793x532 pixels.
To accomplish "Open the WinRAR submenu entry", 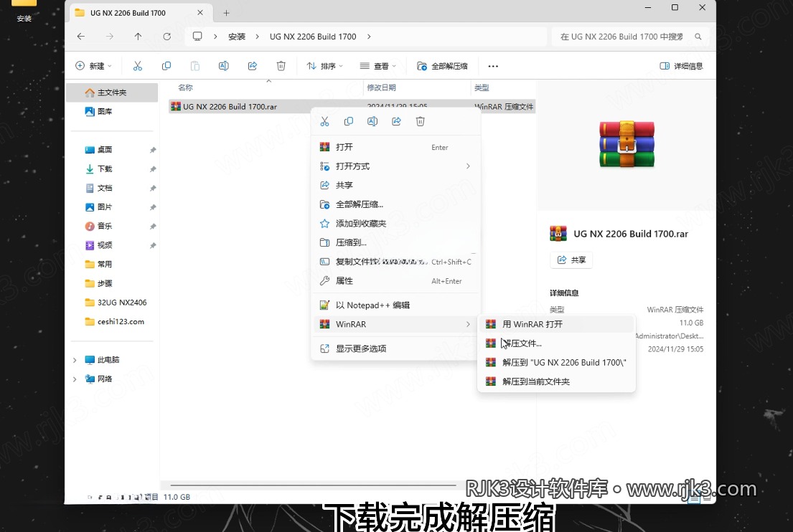I will [x=396, y=324].
